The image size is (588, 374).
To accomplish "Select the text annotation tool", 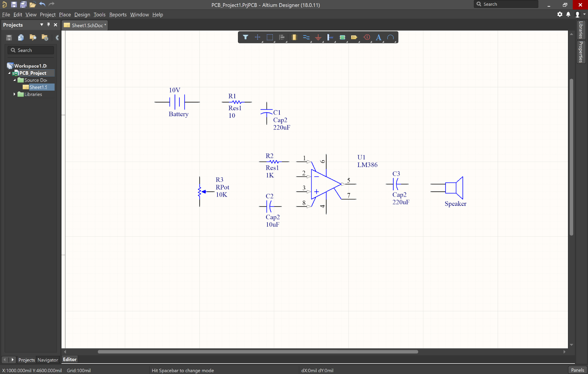I will tap(379, 37).
